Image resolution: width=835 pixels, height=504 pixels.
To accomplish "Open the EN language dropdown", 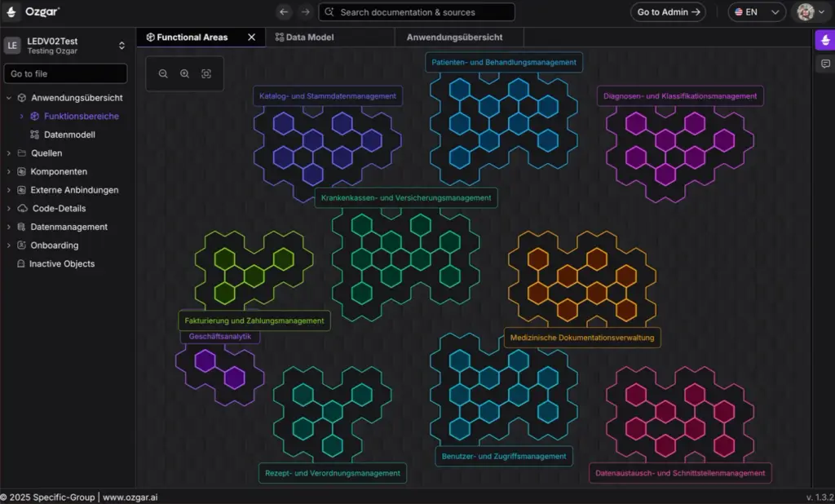I will (x=756, y=12).
